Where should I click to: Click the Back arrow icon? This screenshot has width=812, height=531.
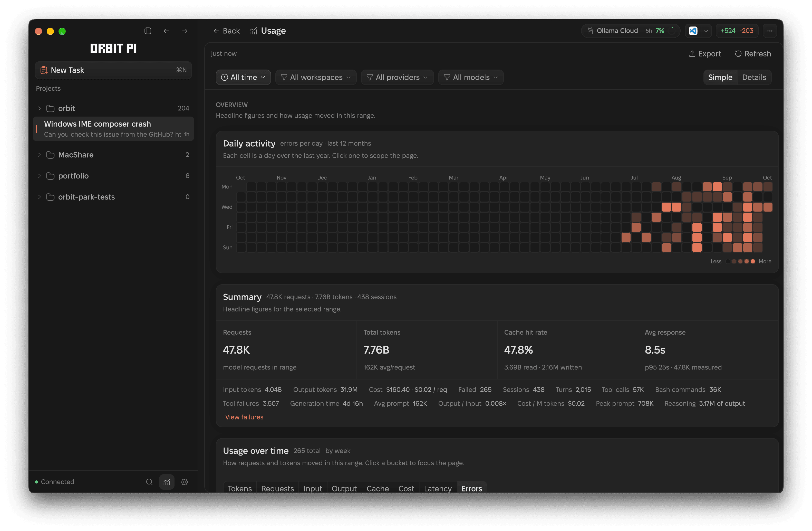coord(216,31)
